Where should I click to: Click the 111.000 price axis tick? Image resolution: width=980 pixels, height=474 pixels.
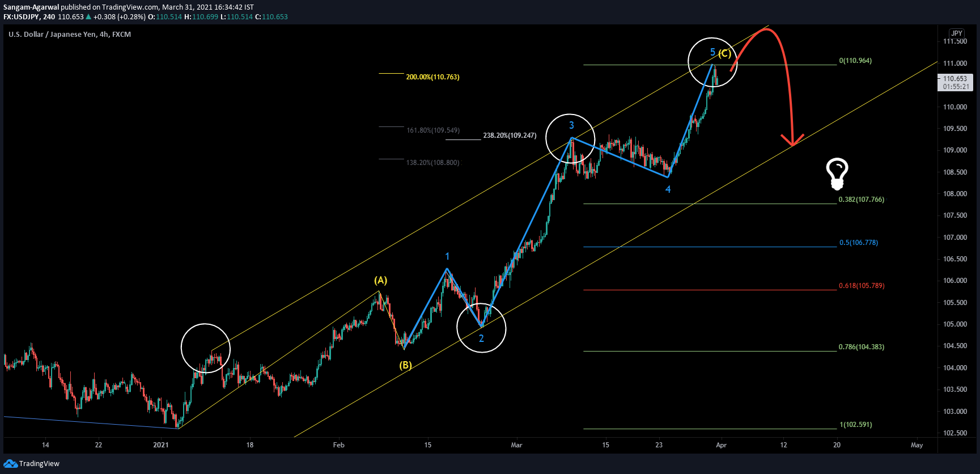click(x=955, y=64)
